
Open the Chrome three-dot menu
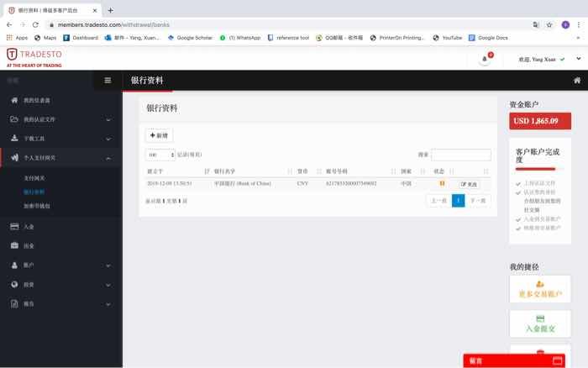pyautogui.click(x=579, y=24)
